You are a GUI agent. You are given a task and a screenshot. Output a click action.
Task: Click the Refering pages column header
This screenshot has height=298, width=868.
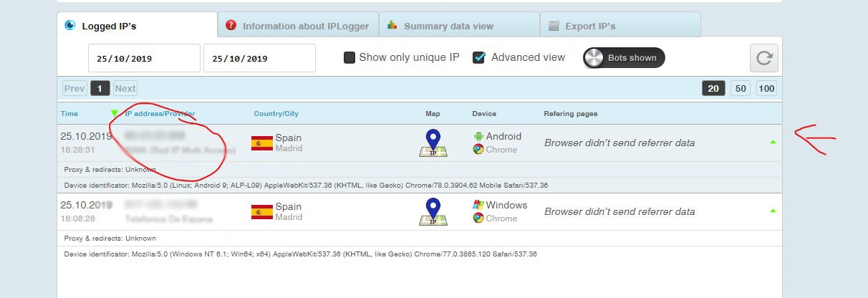pos(571,114)
